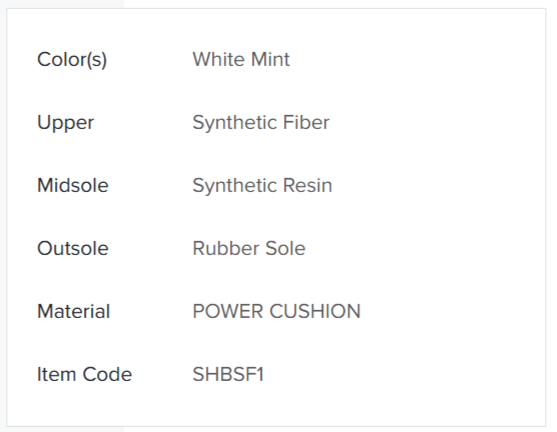557x432 pixels.
Task: Click the Item Code label
Action: pos(85,374)
